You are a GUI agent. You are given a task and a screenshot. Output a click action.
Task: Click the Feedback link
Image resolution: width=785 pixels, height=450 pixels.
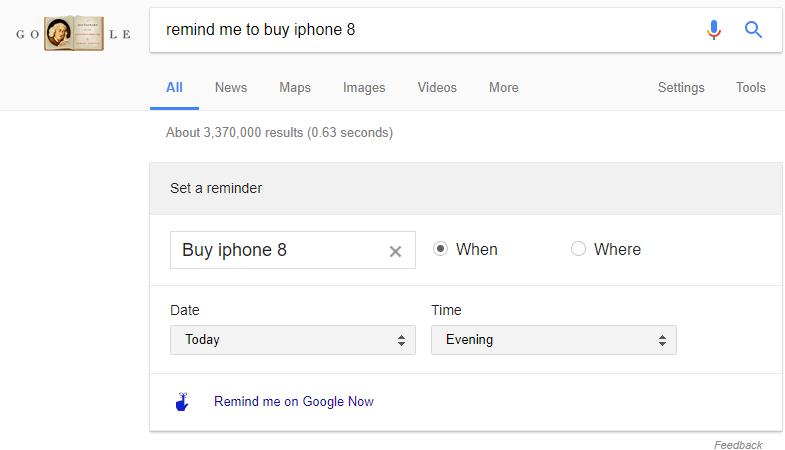coord(738,444)
